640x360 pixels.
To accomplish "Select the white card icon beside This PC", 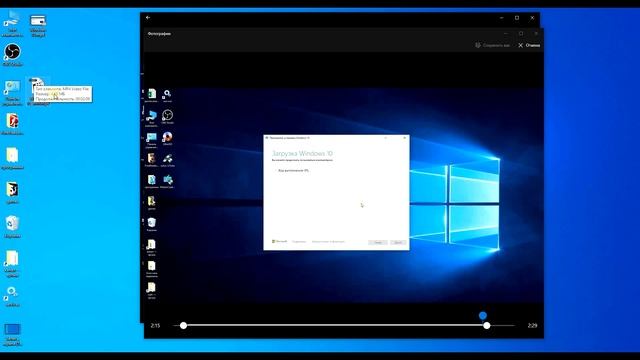I will (38, 25).
